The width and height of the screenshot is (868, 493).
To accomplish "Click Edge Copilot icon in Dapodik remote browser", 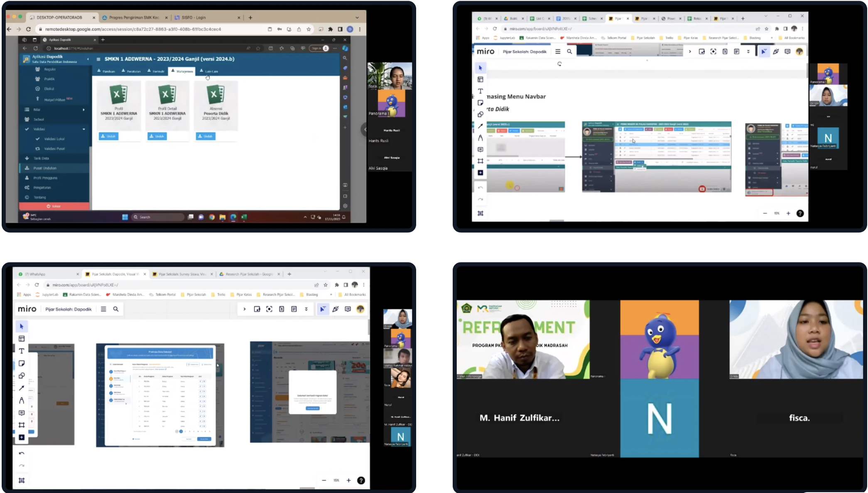I will coord(345,48).
